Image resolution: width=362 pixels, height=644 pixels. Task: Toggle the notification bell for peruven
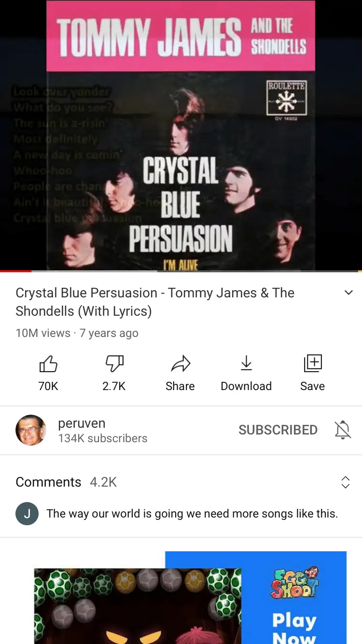pos(343,430)
